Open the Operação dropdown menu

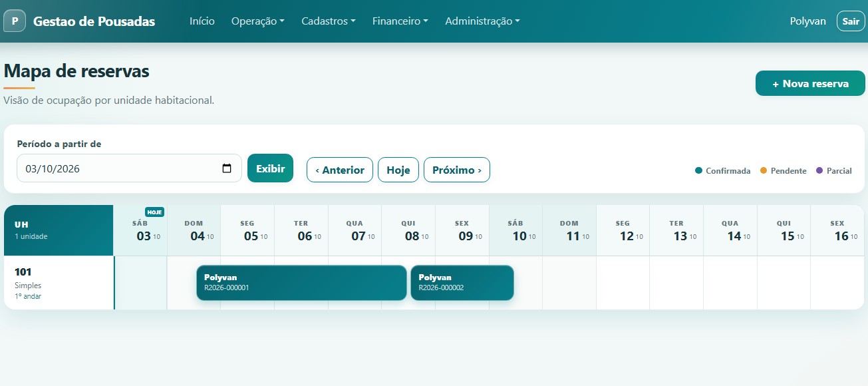[258, 21]
